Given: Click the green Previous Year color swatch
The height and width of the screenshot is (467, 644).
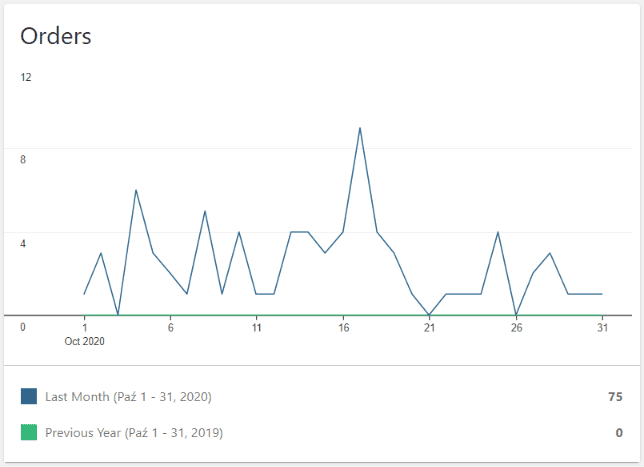Looking at the screenshot, I should coord(29,433).
